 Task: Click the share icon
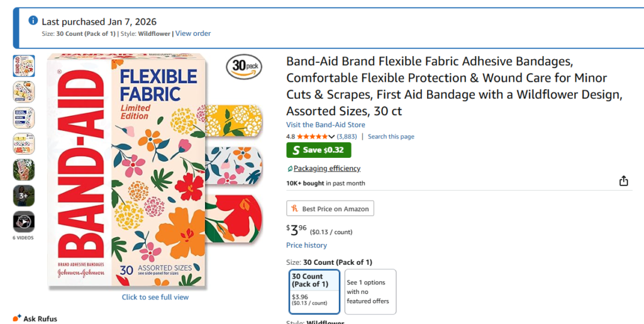coord(623,181)
